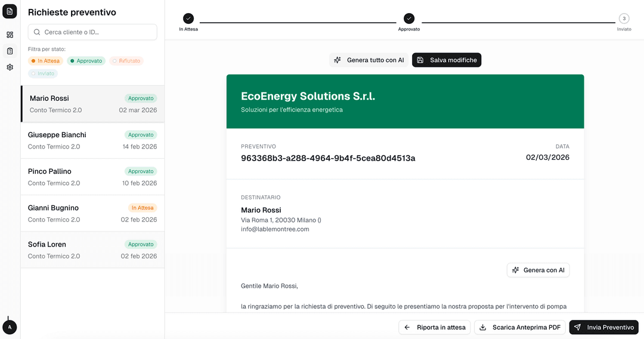Select Giuseppe Bianchi quote request
The width and height of the screenshot is (644, 339).
point(92,140)
